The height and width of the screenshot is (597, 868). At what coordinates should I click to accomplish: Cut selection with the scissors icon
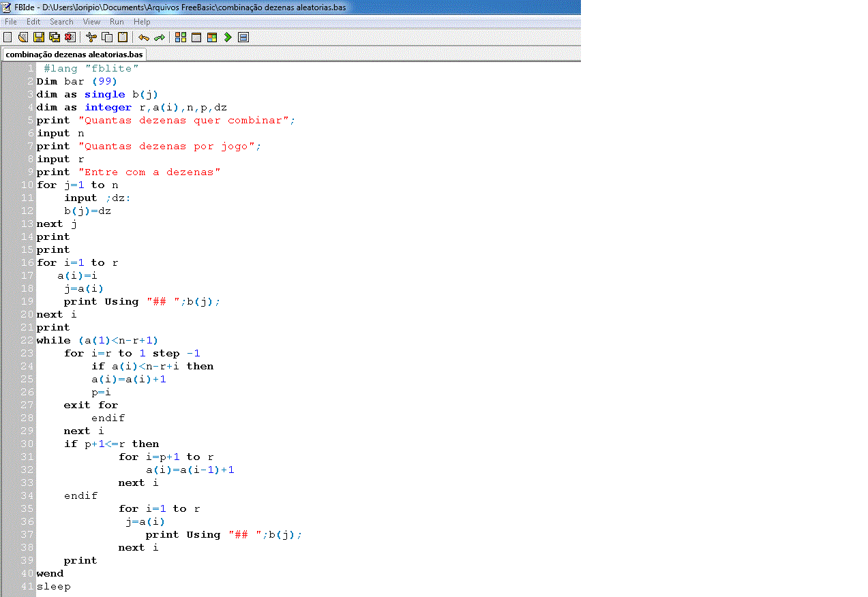pyautogui.click(x=91, y=37)
